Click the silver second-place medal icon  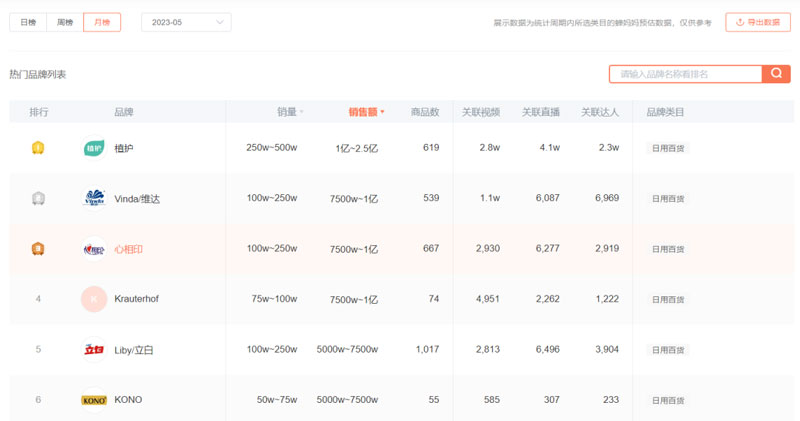[38, 198]
